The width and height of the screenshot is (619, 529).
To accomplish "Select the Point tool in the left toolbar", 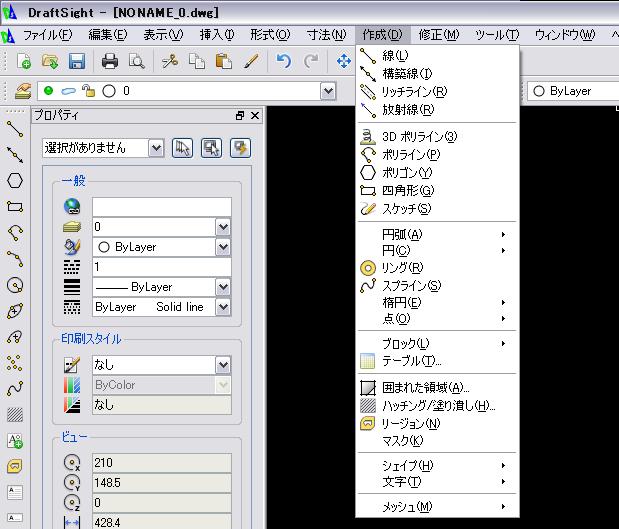I will [x=15, y=363].
